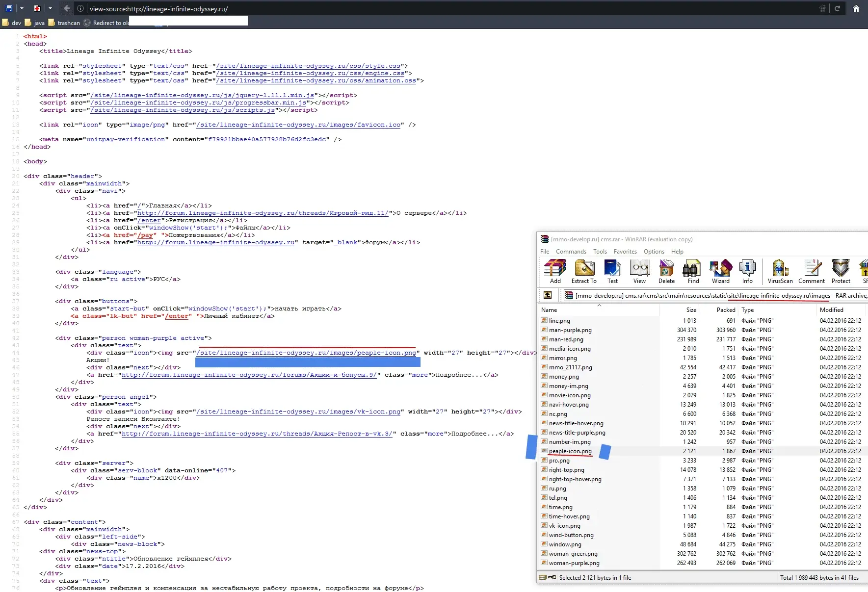Click the red cross toolbar icon
The width and height of the screenshot is (868, 592).
[x=37, y=8]
